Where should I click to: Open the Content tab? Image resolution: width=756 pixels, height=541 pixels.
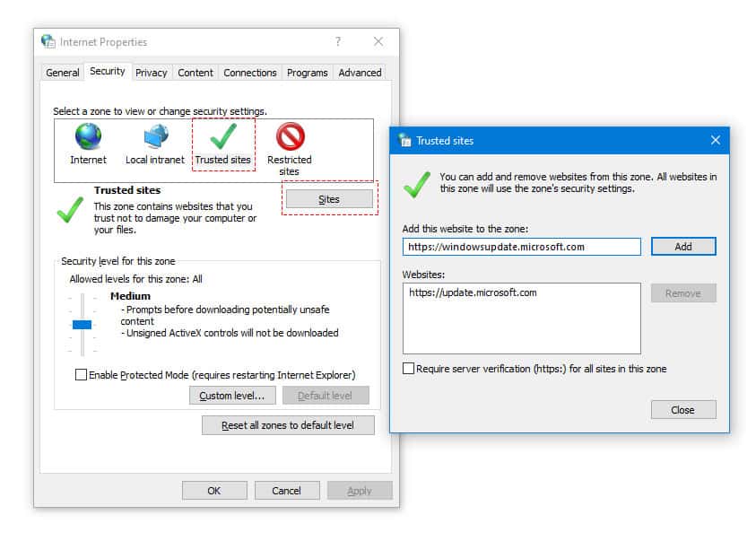tap(196, 73)
